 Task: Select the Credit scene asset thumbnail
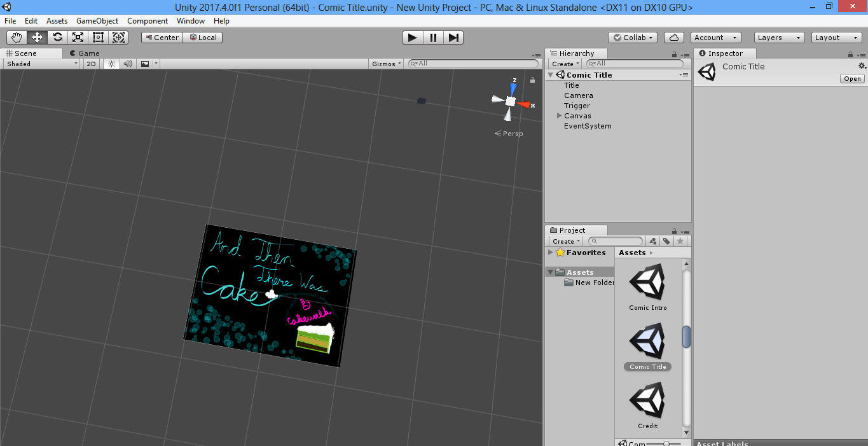click(x=647, y=401)
